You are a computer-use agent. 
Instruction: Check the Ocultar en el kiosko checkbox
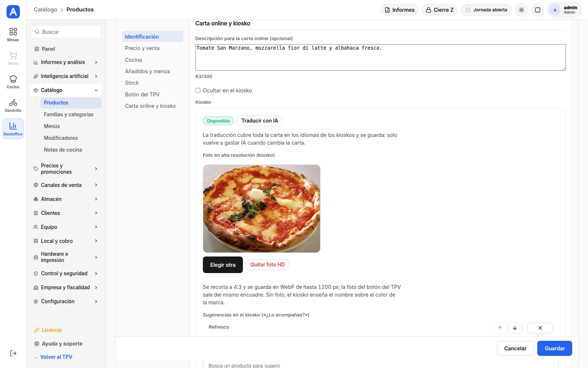point(198,91)
